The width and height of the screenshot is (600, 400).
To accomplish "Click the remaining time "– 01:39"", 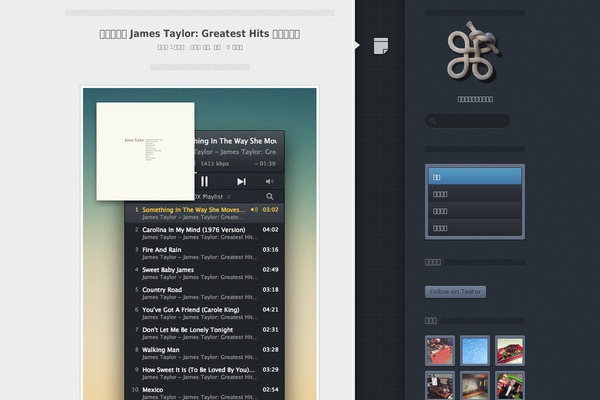I will point(265,163).
